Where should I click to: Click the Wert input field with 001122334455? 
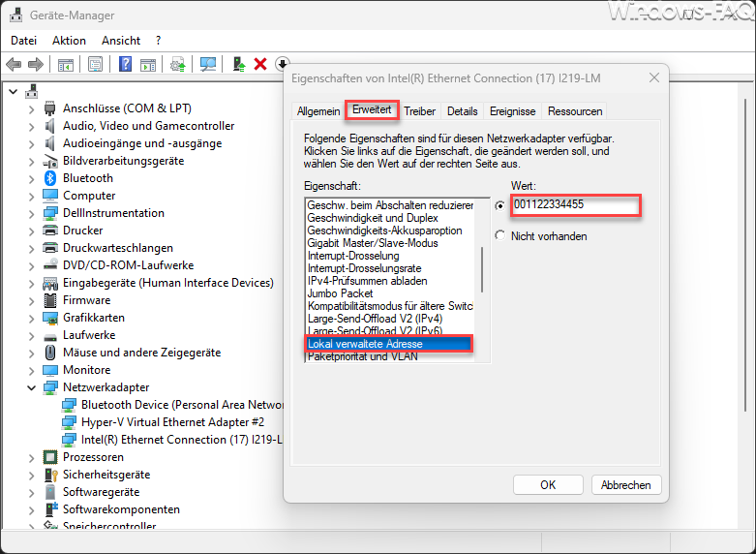576,205
